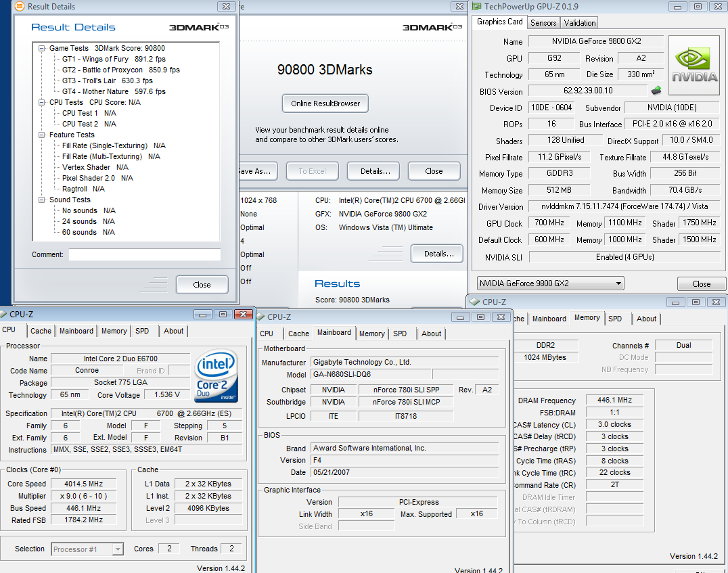Click the CPU-Z icon in Mainboard window title
Screen dimensions: 728x573
pyautogui.click(x=260, y=317)
